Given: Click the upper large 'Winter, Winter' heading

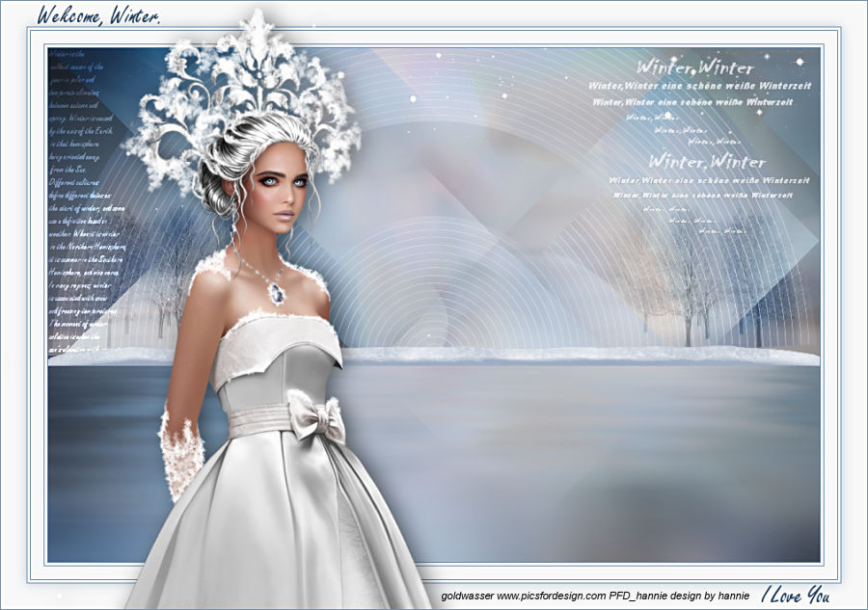Looking at the screenshot, I should (x=694, y=67).
